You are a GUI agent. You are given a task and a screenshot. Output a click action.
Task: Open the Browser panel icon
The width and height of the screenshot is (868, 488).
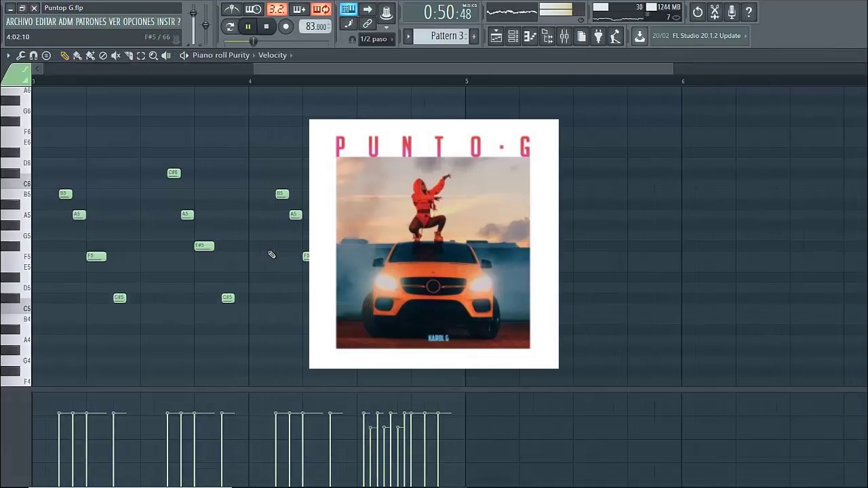547,36
